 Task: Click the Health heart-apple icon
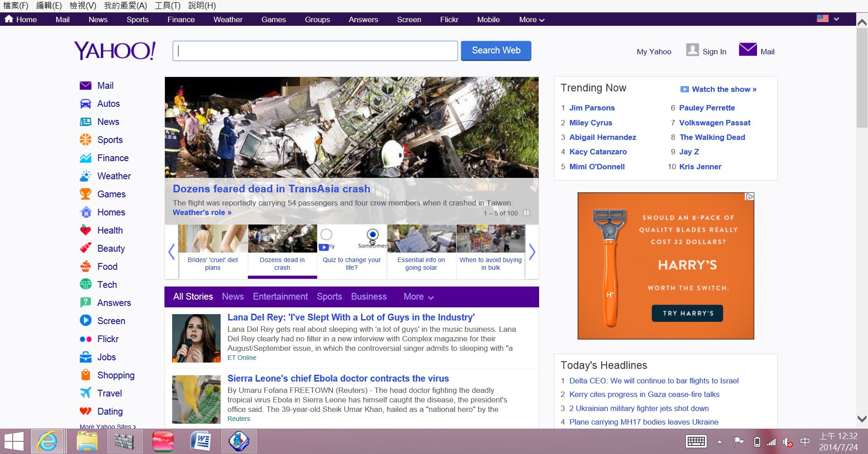pos(86,230)
